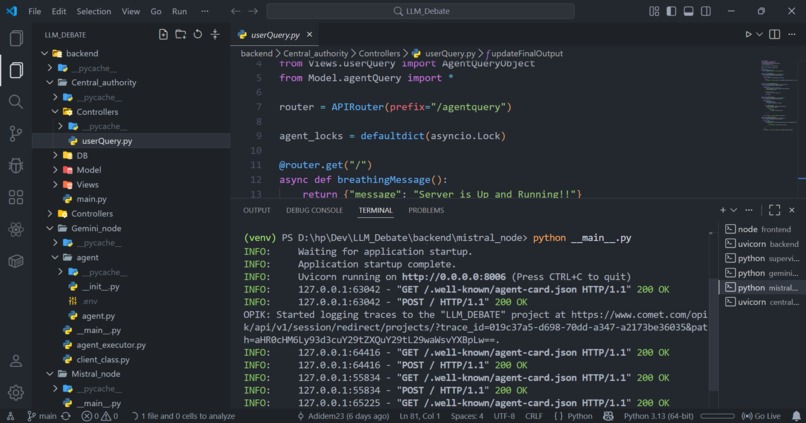Open the notifications bell
This screenshot has width=806, height=423.
796,416
